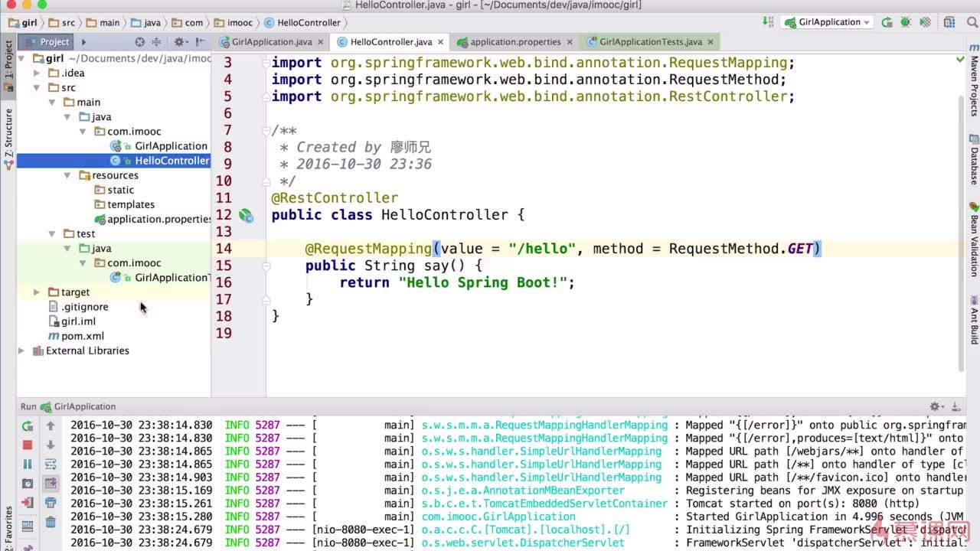Rerun GirlApplication in the Run panel

tap(28, 426)
